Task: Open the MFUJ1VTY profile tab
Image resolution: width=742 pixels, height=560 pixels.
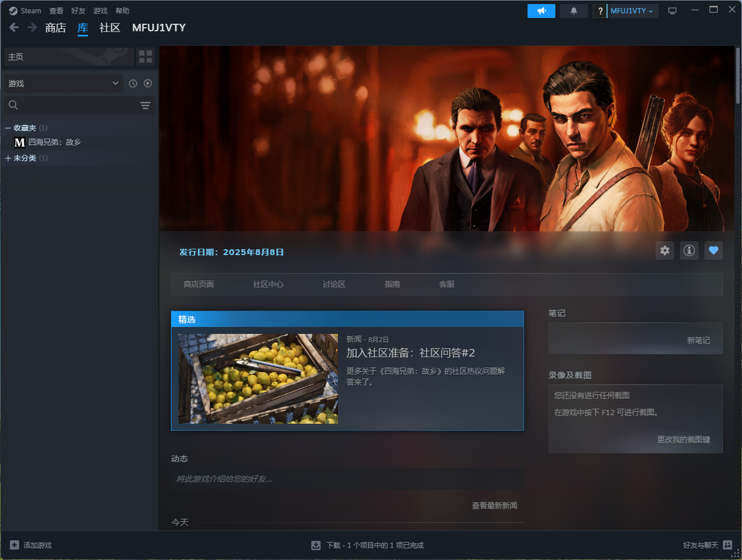Action: [159, 28]
